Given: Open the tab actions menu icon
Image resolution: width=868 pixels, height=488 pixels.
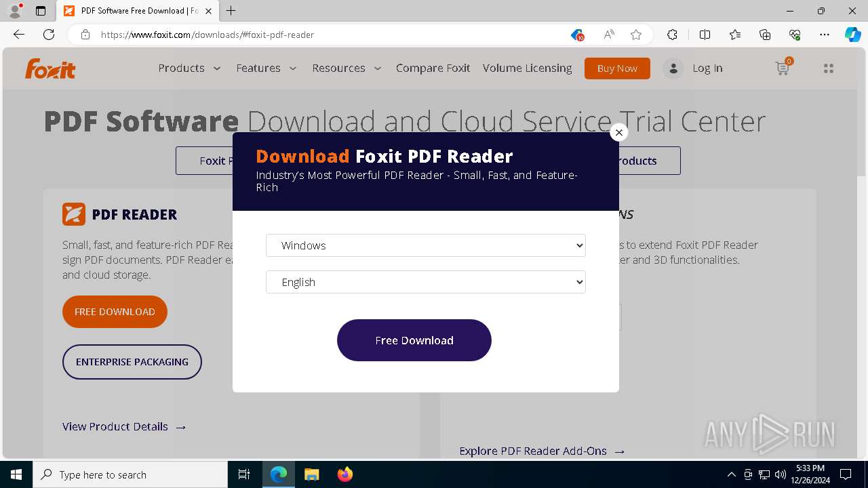Looking at the screenshot, I should tap(41, 11).
